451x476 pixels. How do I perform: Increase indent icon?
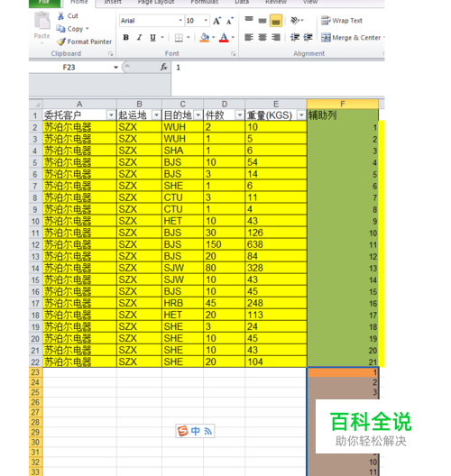point(308,37)
